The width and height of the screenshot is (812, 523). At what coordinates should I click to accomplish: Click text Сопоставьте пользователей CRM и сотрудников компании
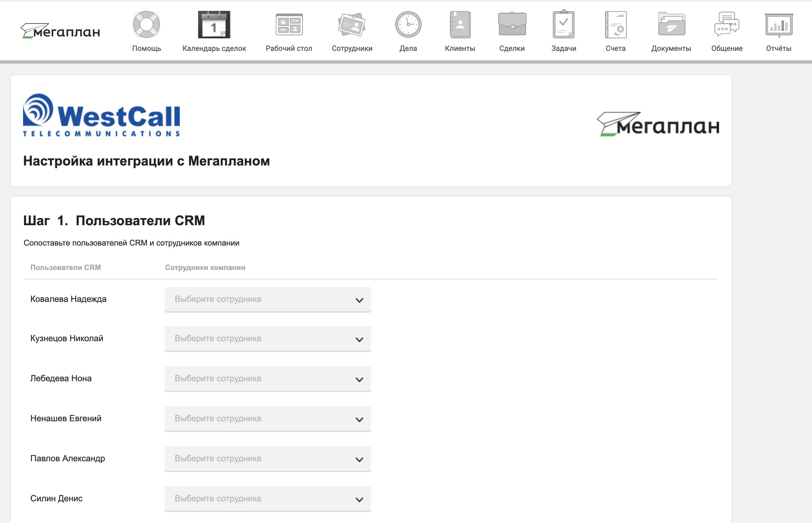(x=131, y=243)
